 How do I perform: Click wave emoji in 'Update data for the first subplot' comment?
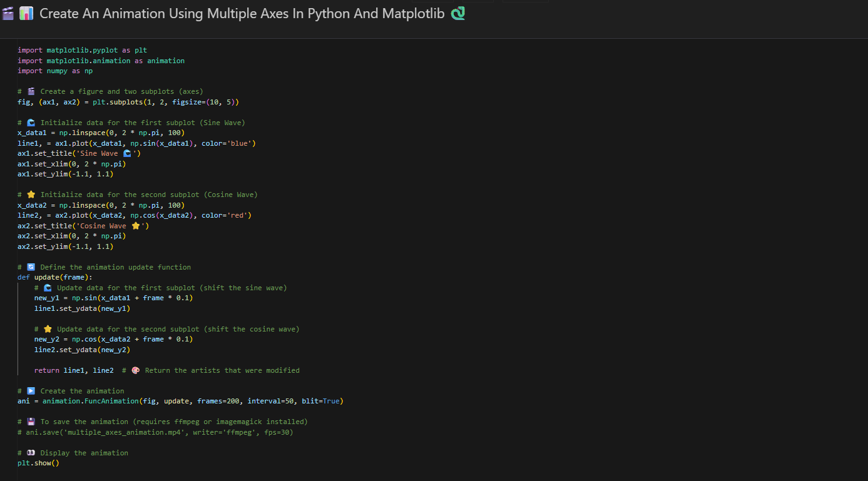coord(46,288)
